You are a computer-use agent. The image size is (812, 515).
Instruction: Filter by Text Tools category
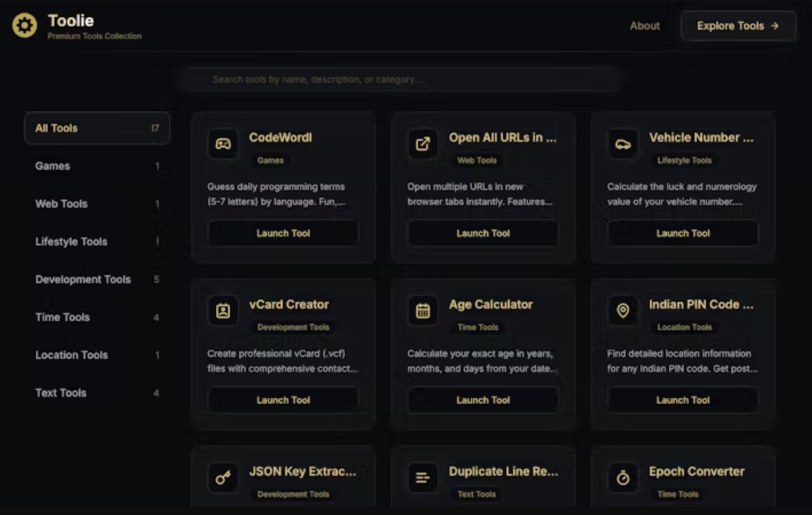(x=97, y=393)
